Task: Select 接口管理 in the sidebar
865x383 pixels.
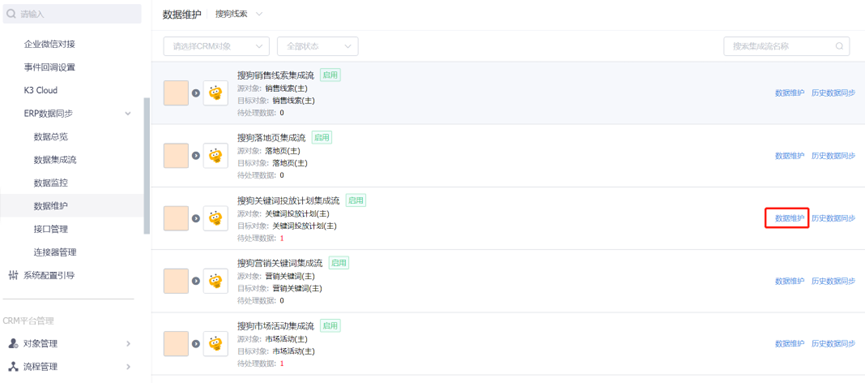Action: click(51, 228)
